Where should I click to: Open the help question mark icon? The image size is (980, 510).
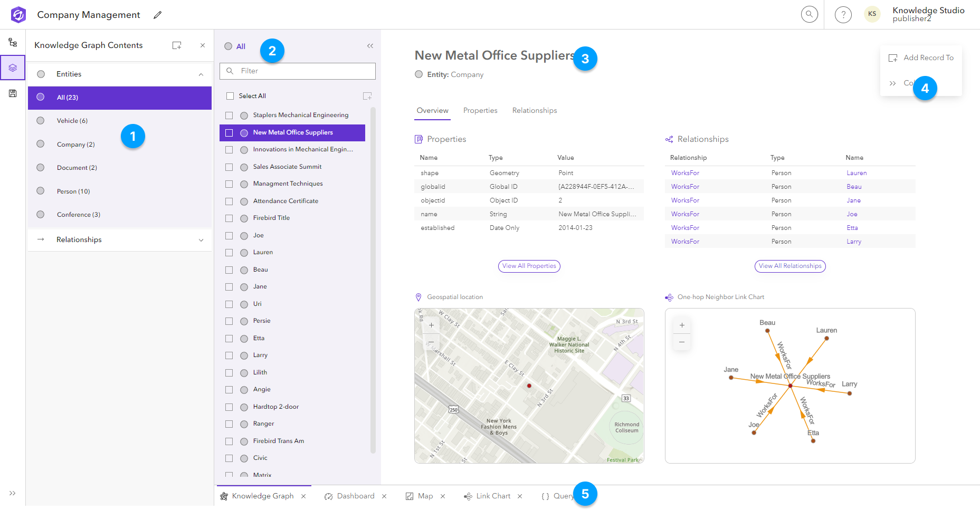(843, 15)
